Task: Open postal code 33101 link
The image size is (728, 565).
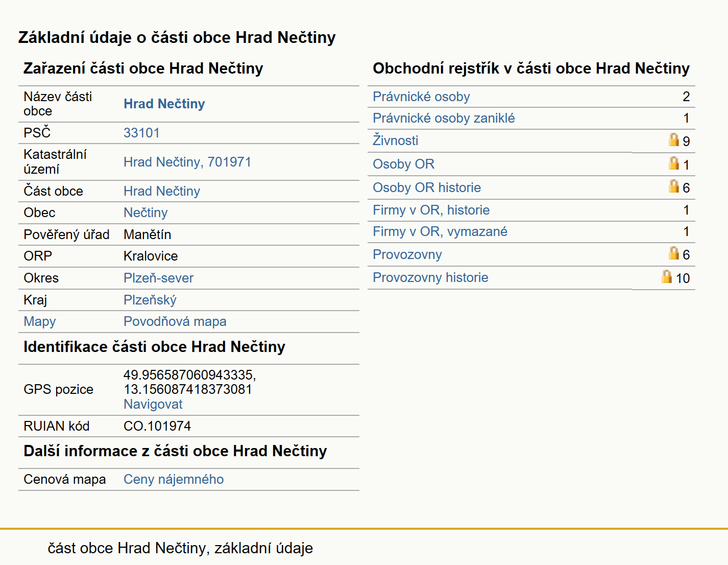Action: [x=141, y=133]
